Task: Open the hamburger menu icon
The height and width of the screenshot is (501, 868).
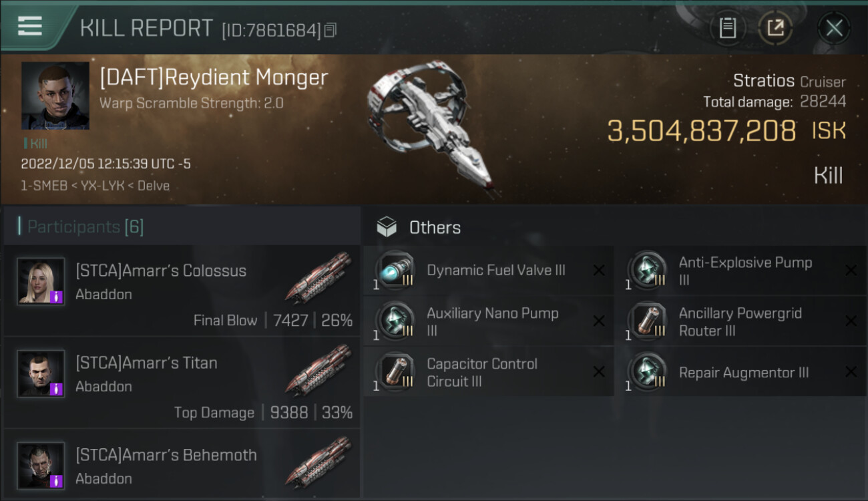Action: [x=30, y=26]
